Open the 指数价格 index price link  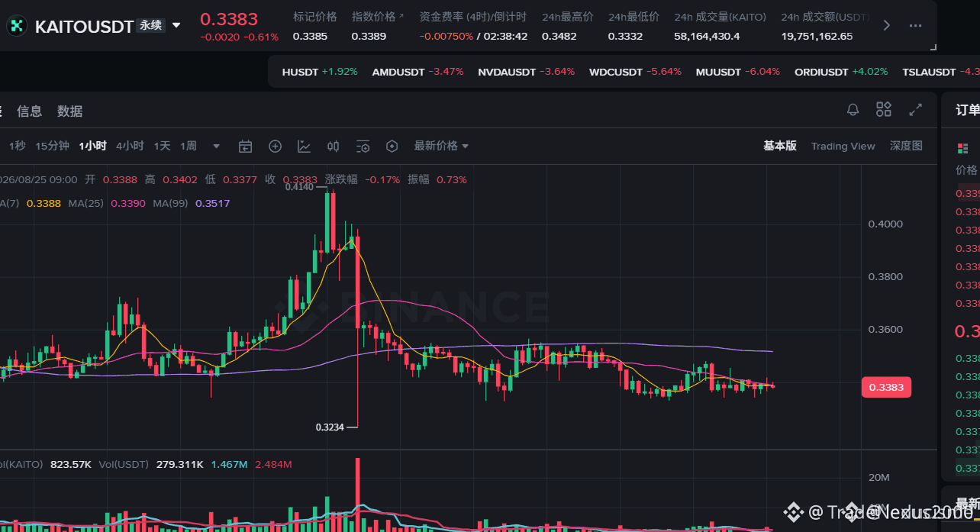coord(377,16)
